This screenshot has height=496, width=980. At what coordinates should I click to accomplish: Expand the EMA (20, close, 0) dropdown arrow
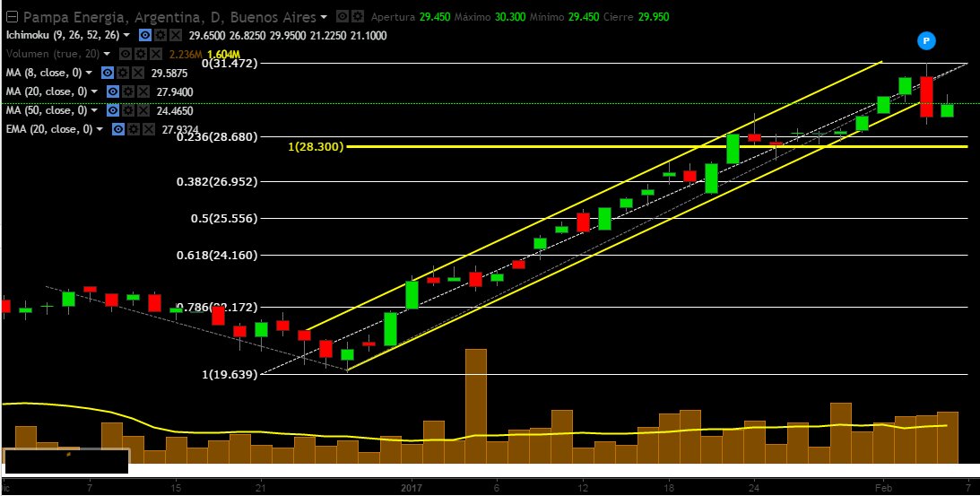click(100, 129)
